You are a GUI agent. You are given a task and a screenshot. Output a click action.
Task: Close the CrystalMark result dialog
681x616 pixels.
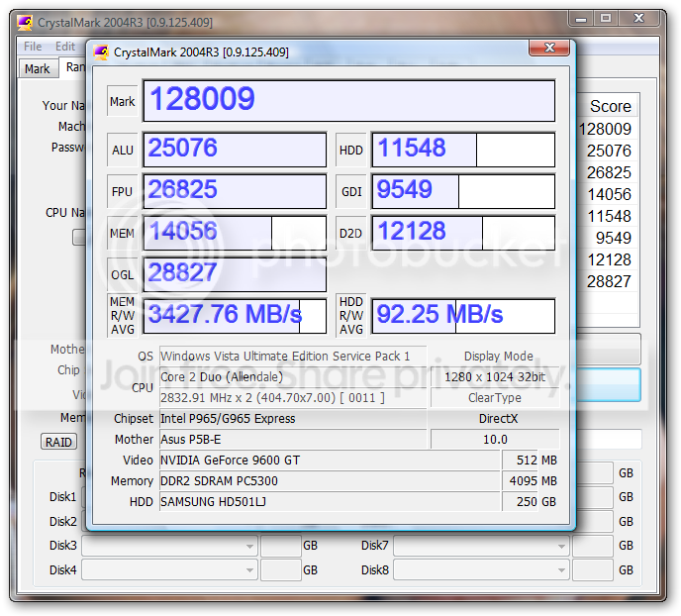coord(549,48)
